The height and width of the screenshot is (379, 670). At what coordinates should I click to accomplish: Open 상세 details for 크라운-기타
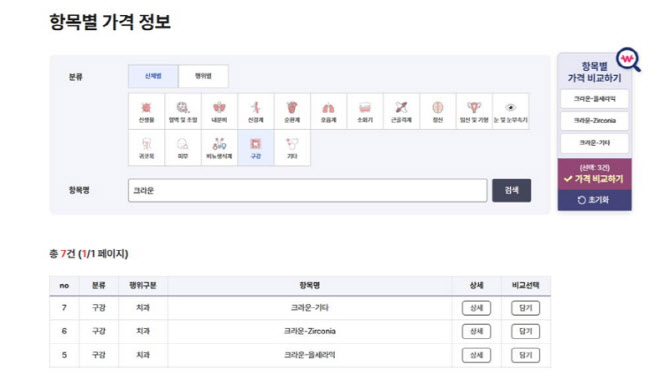(476, 308)
